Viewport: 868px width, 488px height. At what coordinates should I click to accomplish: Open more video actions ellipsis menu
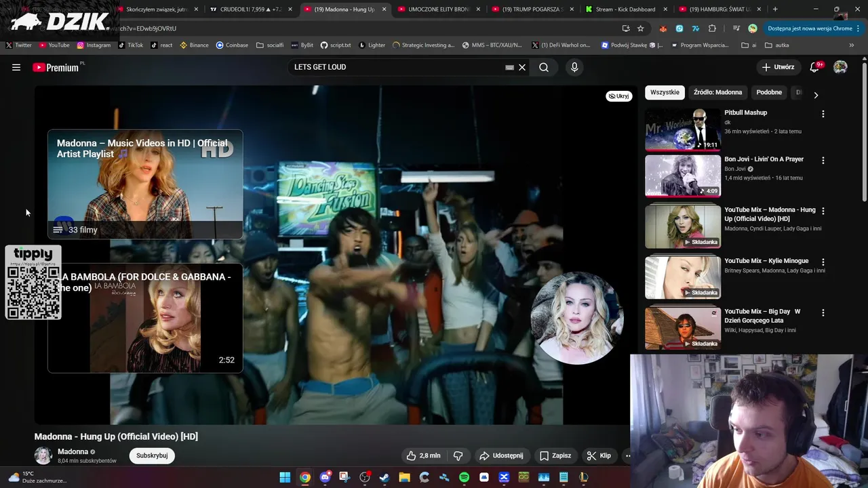628,455
